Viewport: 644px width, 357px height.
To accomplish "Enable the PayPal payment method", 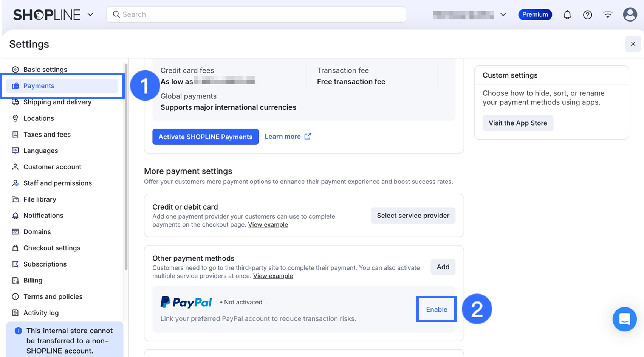I will click(437, 309).
